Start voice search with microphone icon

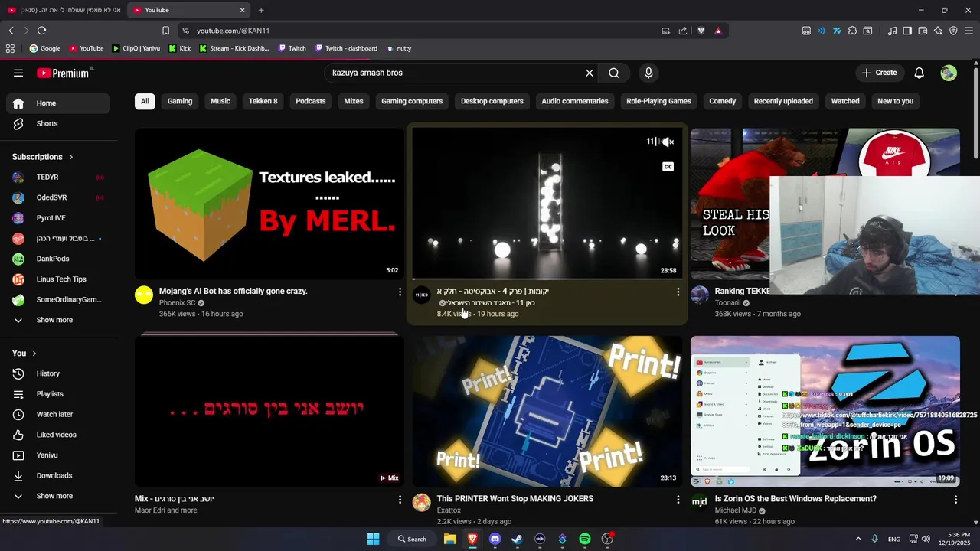(648, 73)
